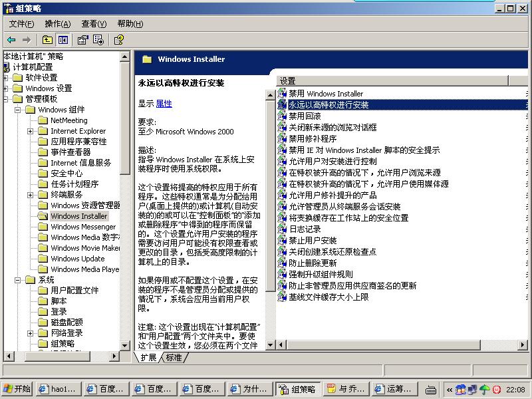Select the 禁用回滚 policy setting
Screen dimensions: 532x399
pos(305,116)
